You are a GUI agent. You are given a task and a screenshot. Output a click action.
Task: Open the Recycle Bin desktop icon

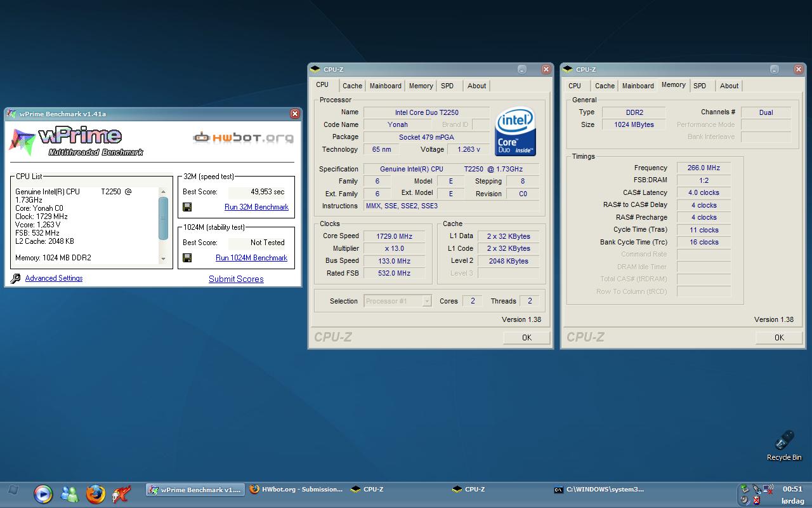[784, 445]
